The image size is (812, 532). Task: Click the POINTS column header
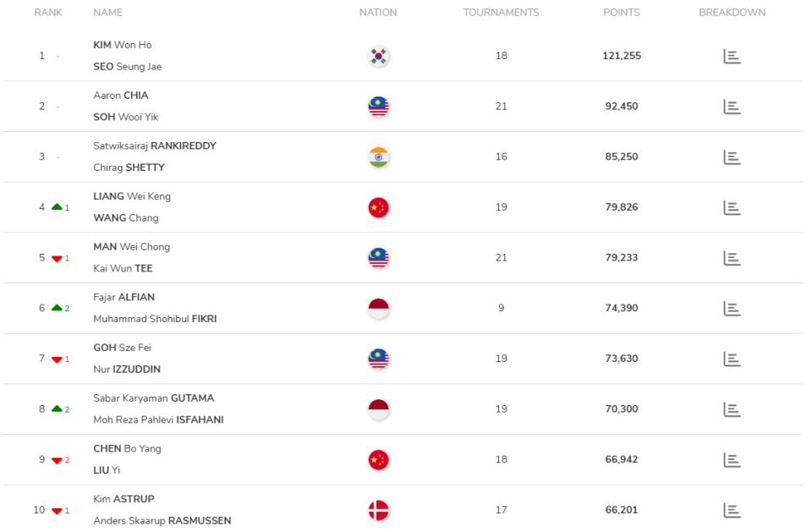pos(621,13)
